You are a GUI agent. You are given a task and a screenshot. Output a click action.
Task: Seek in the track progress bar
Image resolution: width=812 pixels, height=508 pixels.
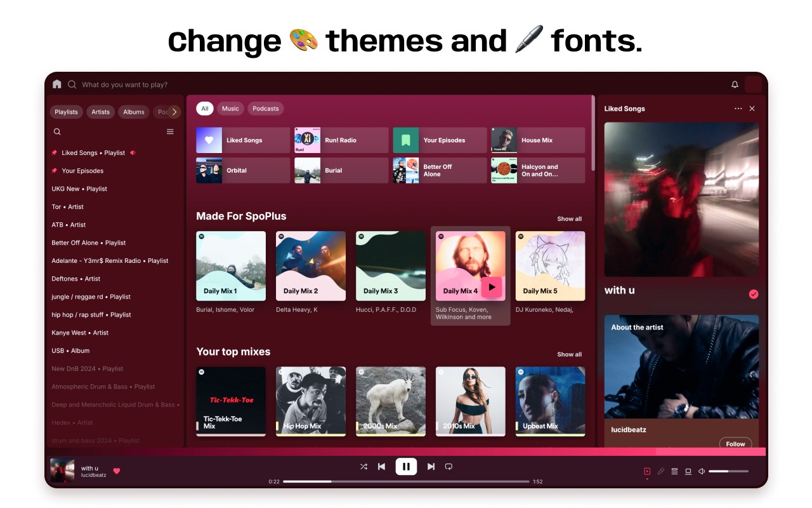(406, 481)
